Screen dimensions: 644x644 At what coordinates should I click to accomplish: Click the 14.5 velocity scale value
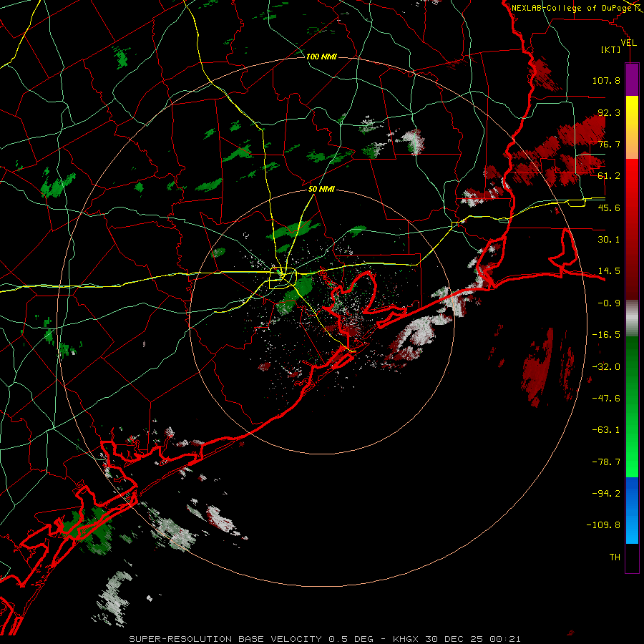click(609, 271)
